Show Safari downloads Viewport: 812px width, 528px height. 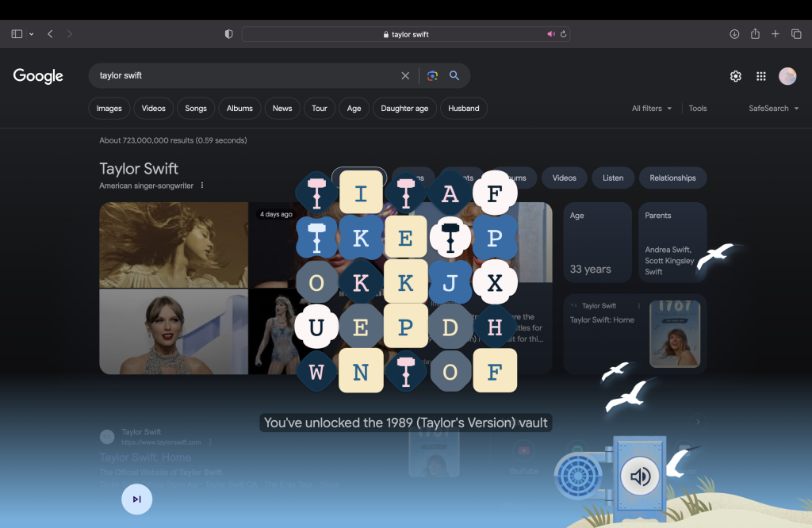pos(734,34)
